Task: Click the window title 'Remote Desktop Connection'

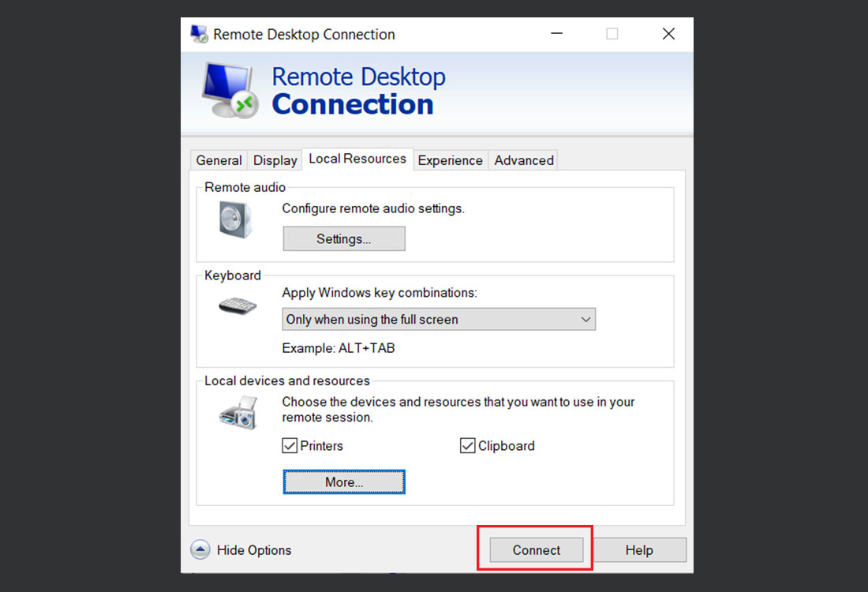Action: point(304,34)
